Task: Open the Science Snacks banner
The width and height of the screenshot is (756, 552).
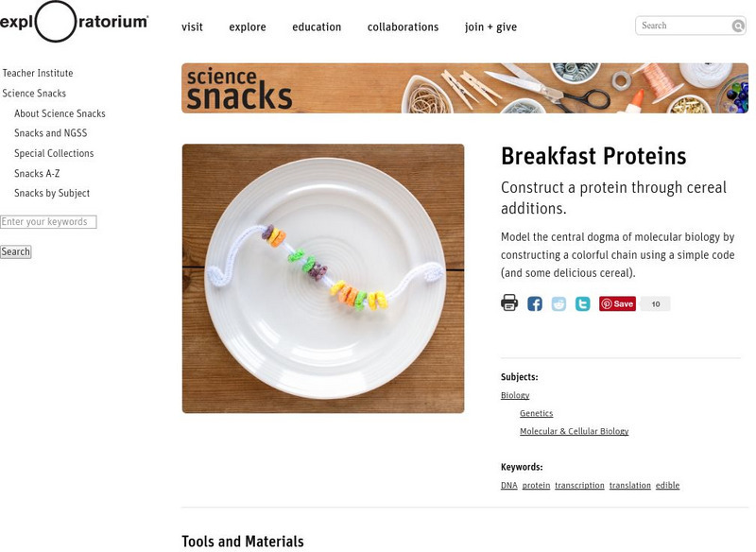Action: point(464,88)
